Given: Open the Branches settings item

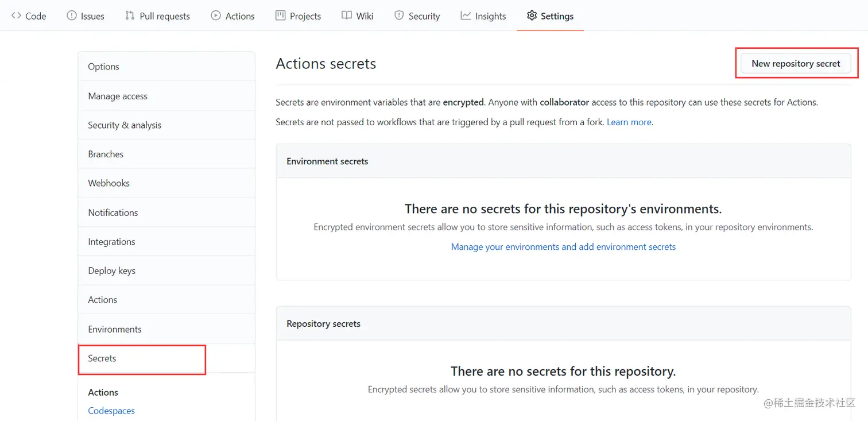Looking at the screenshot, I should coord(166,154).
